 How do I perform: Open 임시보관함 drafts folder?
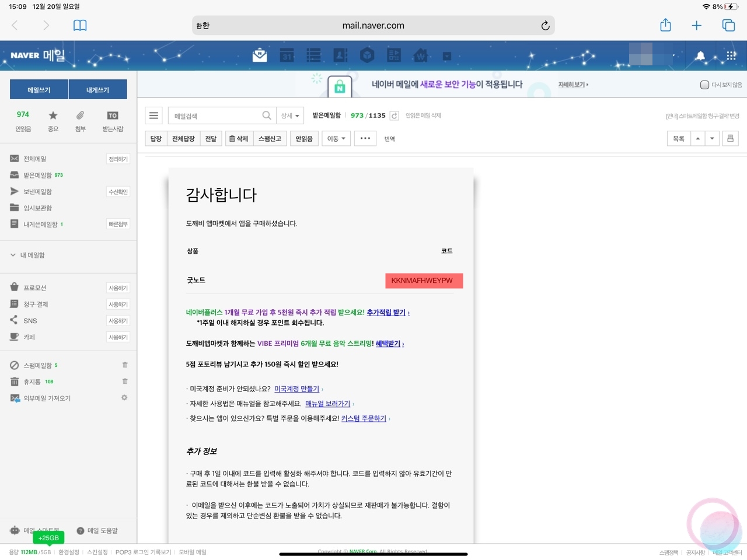click(37, 208)
